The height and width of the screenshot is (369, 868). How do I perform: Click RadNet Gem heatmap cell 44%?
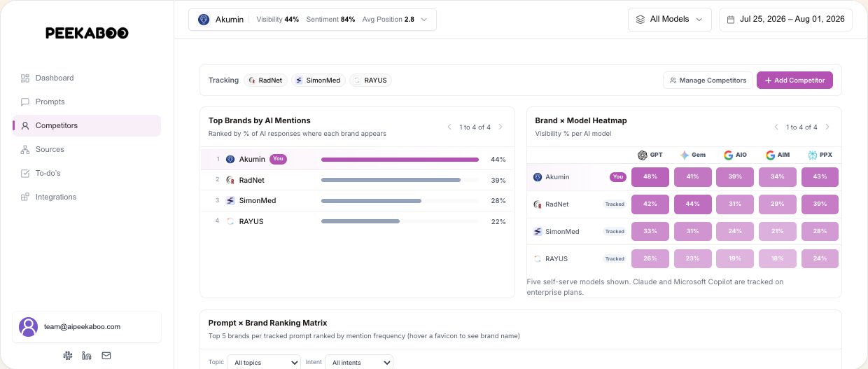pyautogui.click(x=693, y=204)
